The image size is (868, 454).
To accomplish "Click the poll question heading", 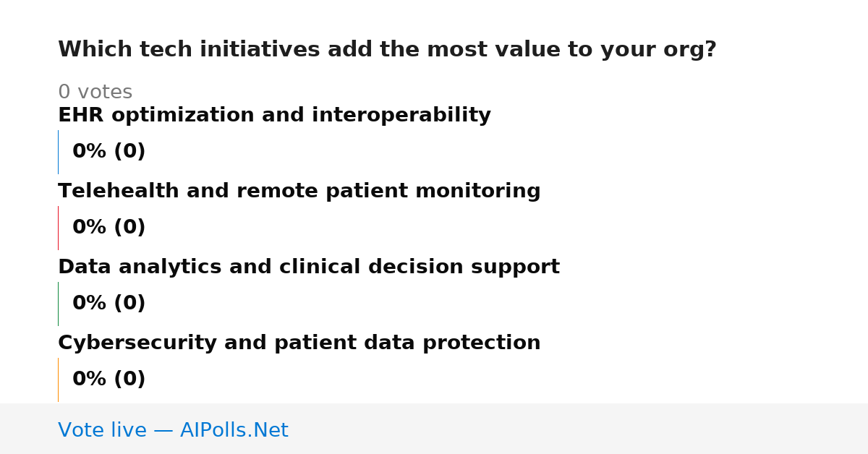I will 387,50.
